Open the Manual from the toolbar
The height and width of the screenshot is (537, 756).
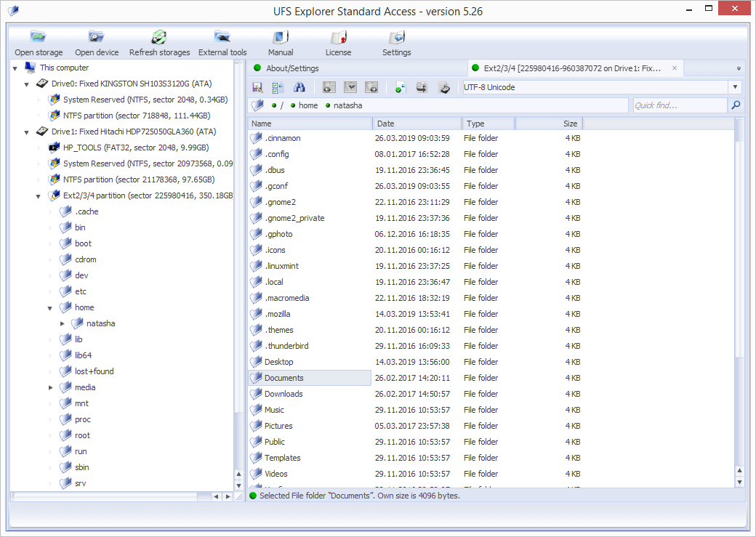(x=281, y=38)
